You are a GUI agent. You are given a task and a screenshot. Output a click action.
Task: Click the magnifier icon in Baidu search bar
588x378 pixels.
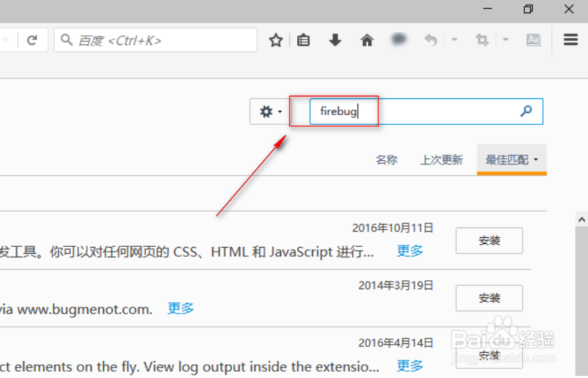(67, 40)
